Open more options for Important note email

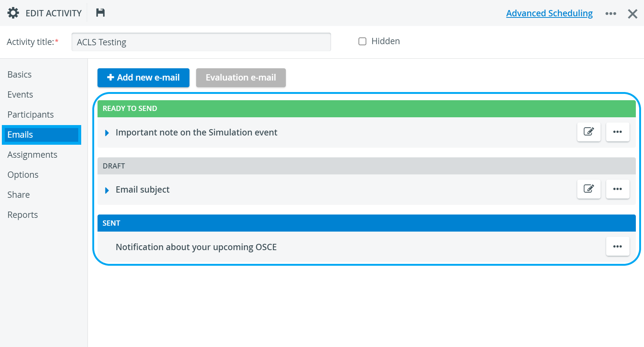click(x=618, y=132)
